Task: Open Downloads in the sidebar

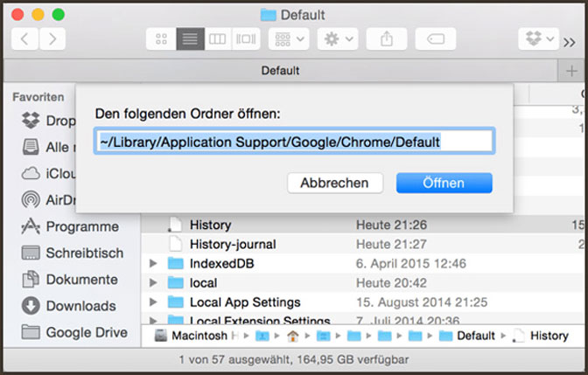Action: (68, 306)
